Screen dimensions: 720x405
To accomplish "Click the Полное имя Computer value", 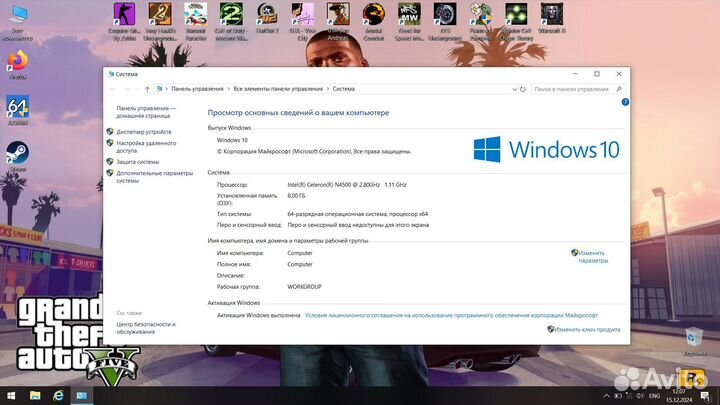I will pyautogui.click(x=300, y=264).
